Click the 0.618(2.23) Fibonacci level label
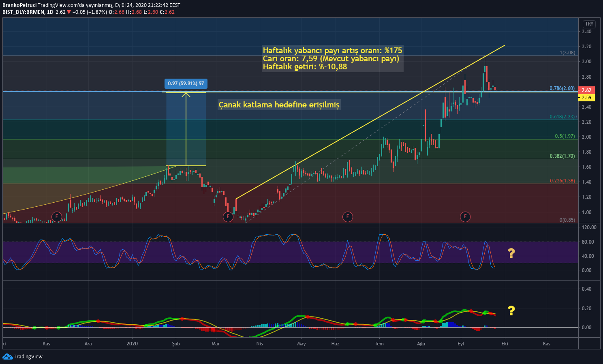 point(562,117)
